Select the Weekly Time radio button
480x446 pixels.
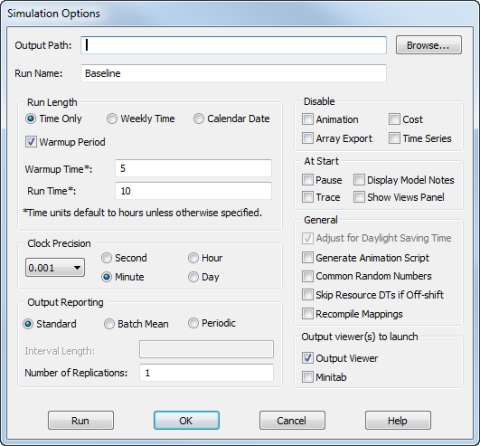tap(112, 119)
